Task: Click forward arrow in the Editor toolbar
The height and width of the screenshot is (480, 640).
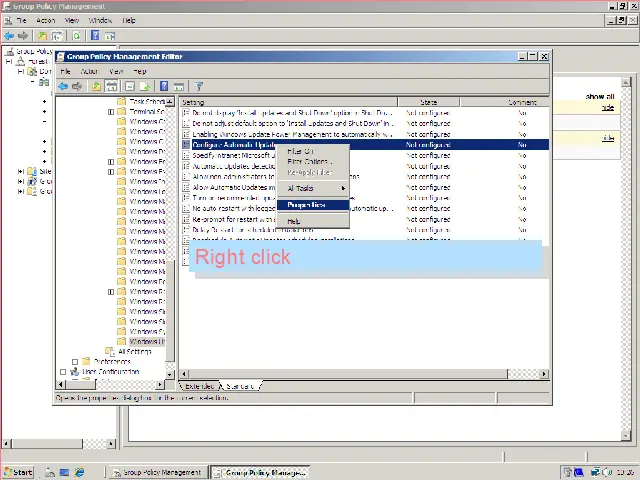Action: pos(77,86)
